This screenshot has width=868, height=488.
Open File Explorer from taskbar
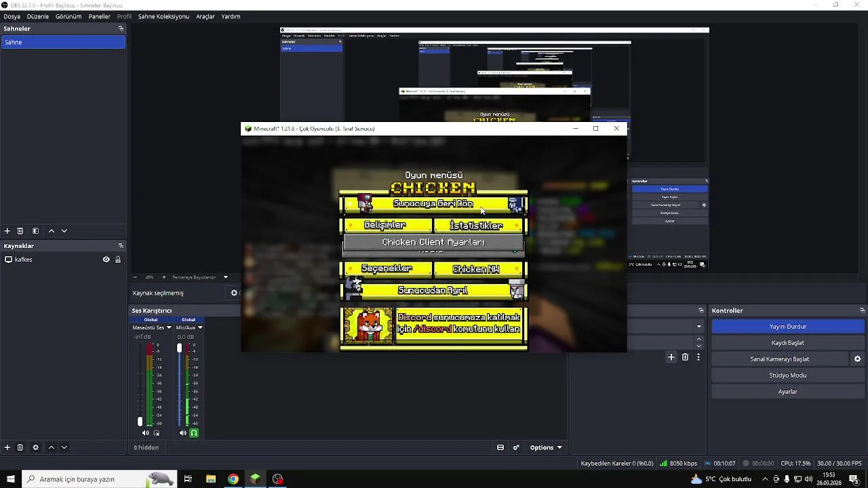coord(211,479)
